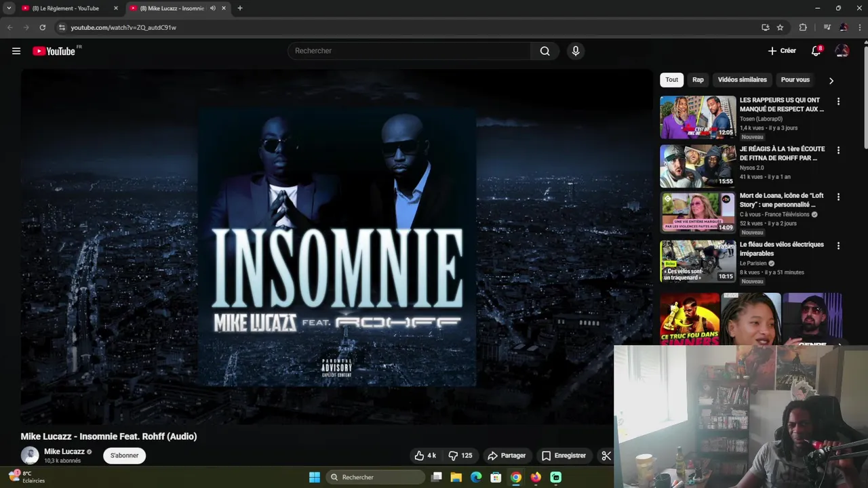Select the Rap filter chip
Image resolution: width=868 pixels, height=488 pixels.
coord(698,79)
